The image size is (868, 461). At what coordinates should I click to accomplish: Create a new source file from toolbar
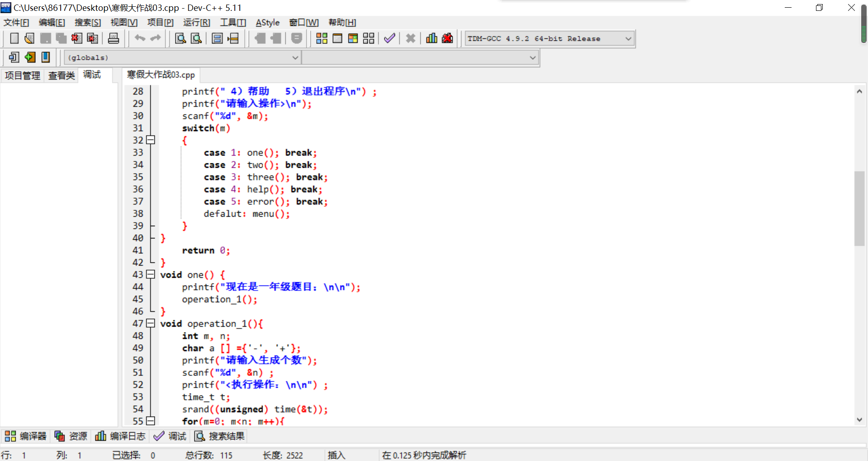[14, 38]
